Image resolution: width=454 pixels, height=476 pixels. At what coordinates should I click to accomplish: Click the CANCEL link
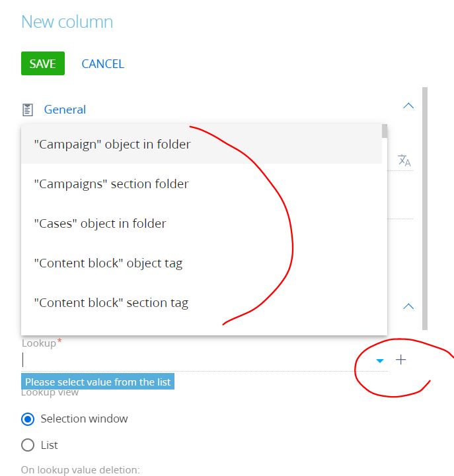[102, 64]
